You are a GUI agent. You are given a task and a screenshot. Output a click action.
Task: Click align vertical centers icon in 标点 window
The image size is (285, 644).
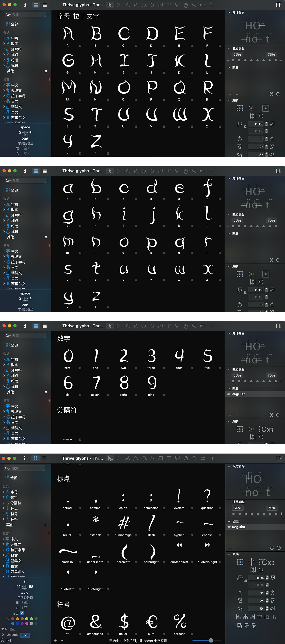click(267, 617)
